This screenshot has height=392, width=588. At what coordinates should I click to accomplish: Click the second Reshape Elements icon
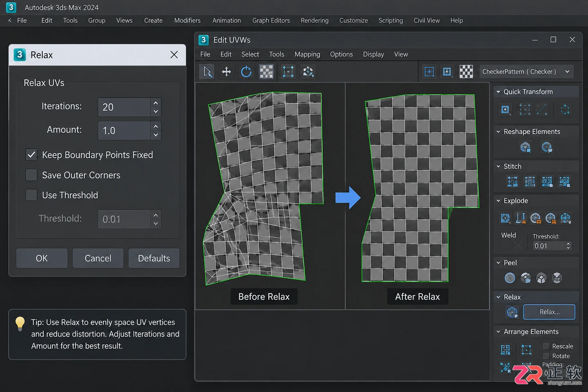coord(547,147)
